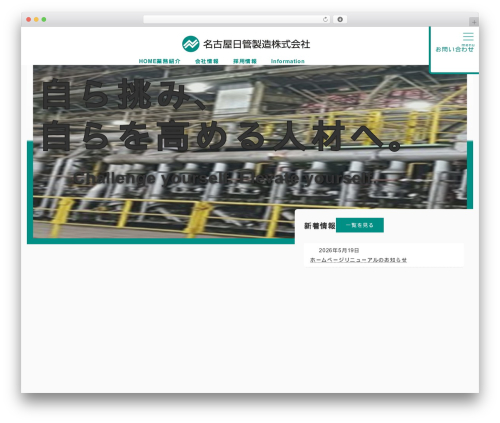Click the 'Challenge yourself. Elevate yourself.' text

224,178
